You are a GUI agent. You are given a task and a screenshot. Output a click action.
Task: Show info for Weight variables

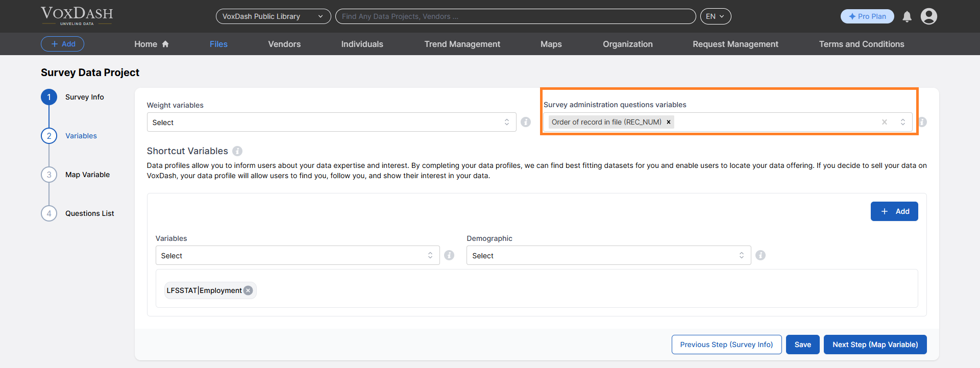tap(526, 122)
